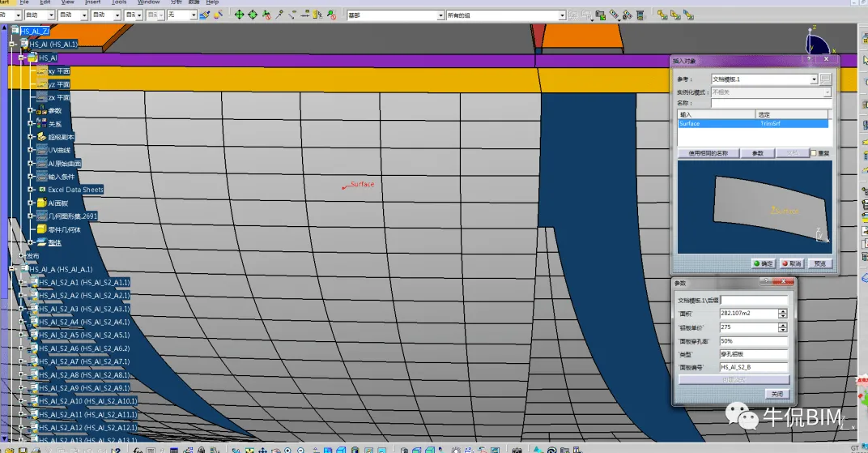The image size is (868, 453).
Task: Click the 使用相同的名称 button
Action: (x=708, y=153)
